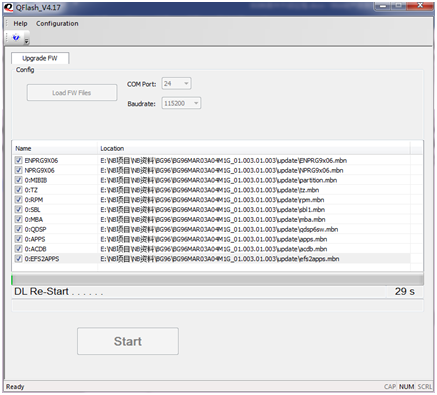Click the Location column header
This screenshot has height=395, width=437.
point(254,148)
